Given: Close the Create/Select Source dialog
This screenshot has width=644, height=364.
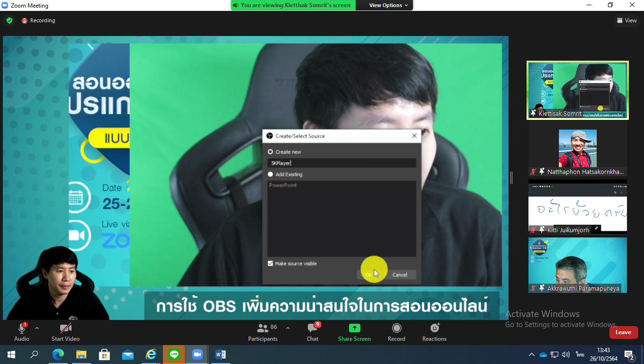Looking at the screenshot, I should (414, 136).
